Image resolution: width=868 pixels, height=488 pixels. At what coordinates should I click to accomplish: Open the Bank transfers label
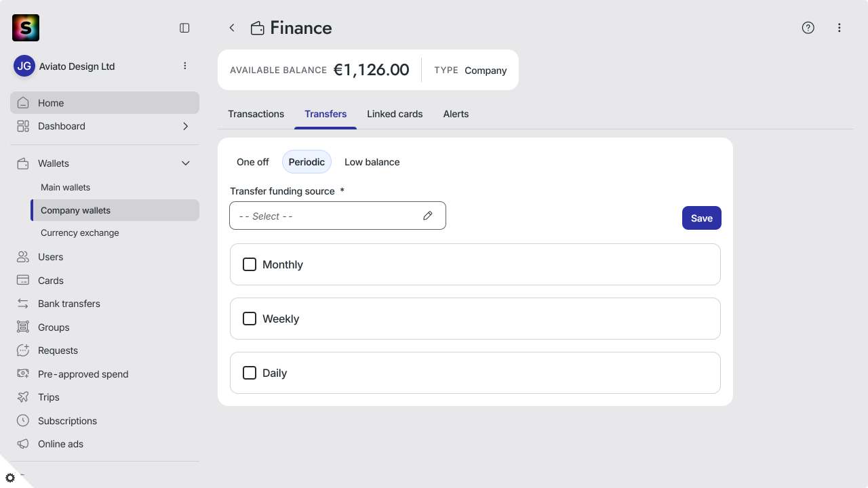click(69, 304)
